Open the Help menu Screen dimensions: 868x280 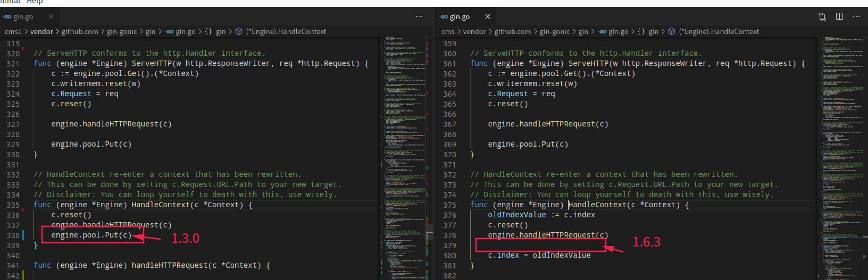click(35, 2)
